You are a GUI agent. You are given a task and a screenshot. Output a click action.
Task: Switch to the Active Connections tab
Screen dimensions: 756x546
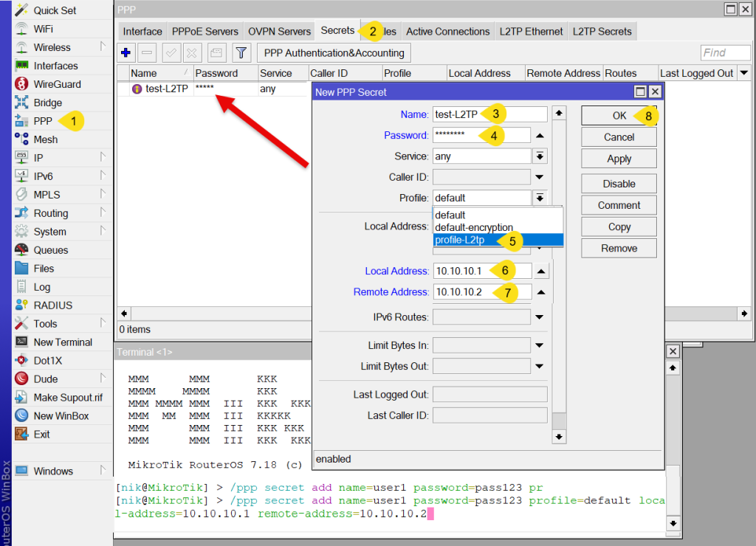(447, 32)
